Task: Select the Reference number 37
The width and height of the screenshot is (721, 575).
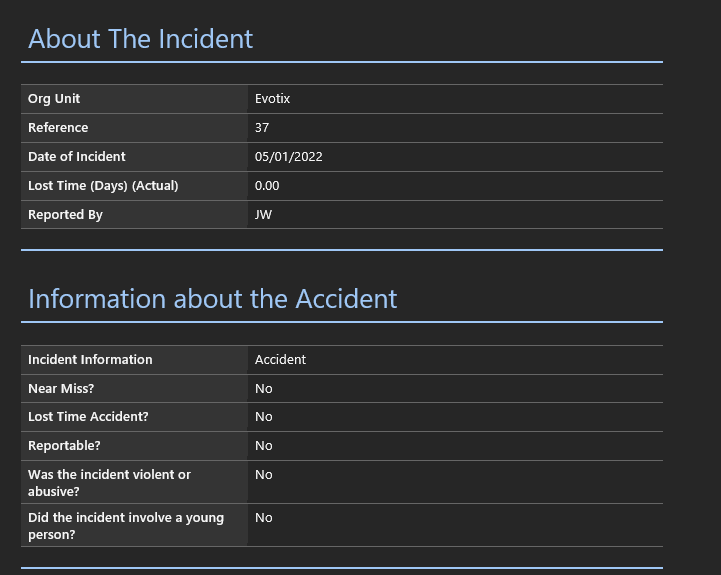Action: click(262, 128)
